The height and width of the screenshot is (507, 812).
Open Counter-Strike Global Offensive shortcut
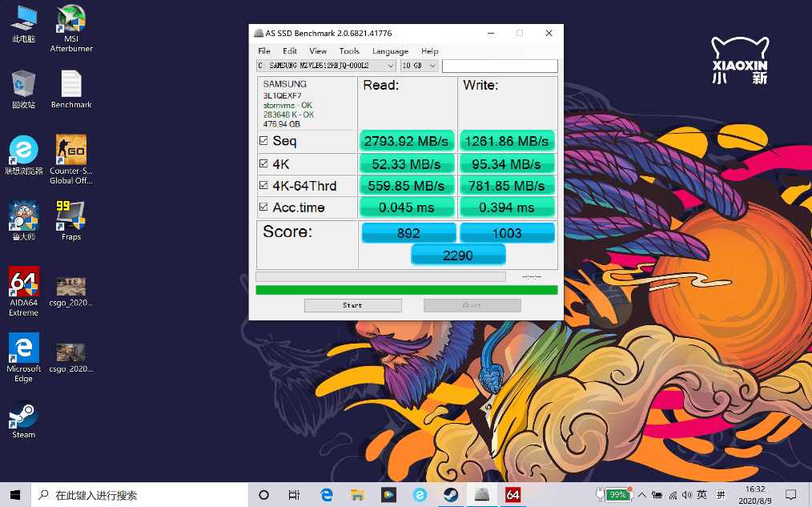coord(71,149)
